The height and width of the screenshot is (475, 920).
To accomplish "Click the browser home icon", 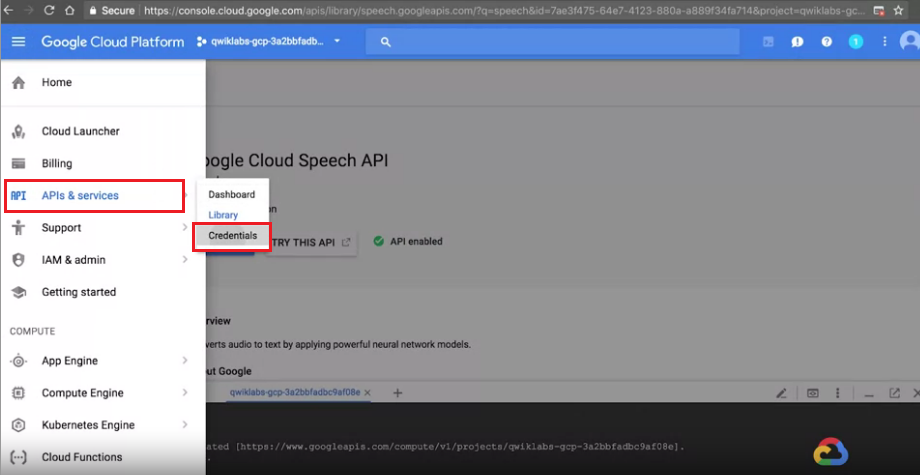I will pos(69,10).
